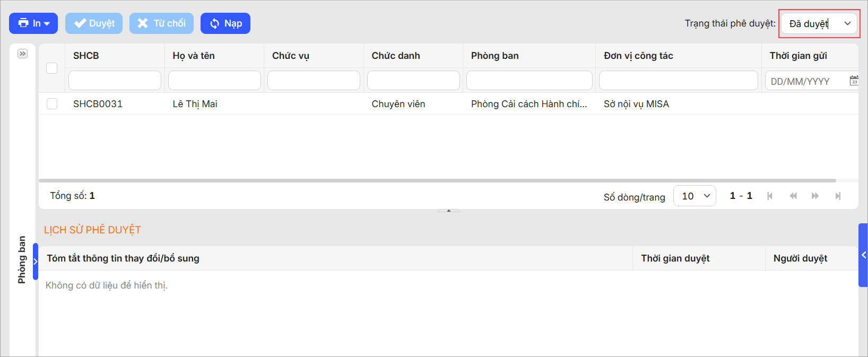Click the Nạp reload button
Viewport: 868px width, 357px height.
225,23
